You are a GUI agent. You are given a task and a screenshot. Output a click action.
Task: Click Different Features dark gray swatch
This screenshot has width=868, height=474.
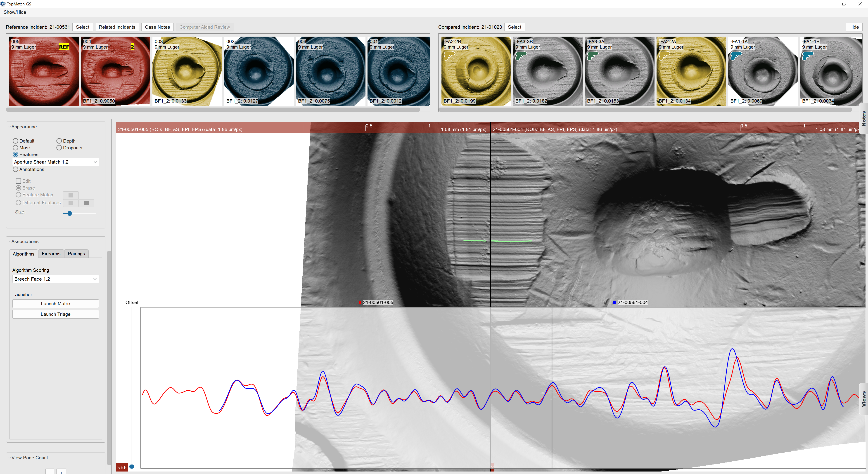(86, 203)
